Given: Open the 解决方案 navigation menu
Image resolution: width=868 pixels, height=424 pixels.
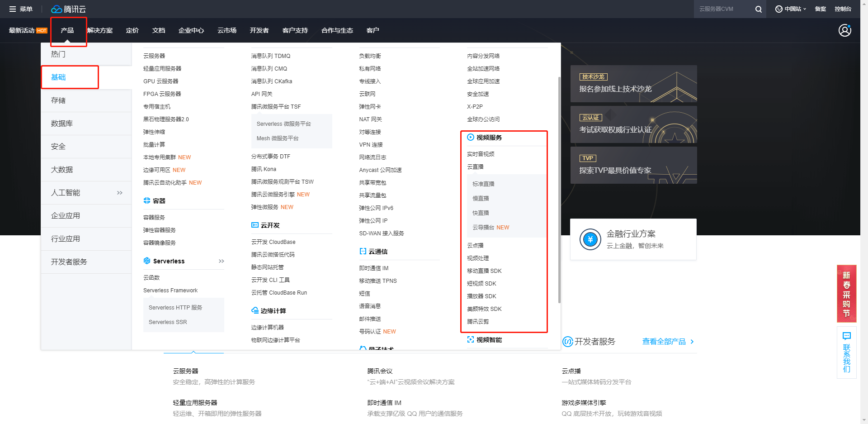Looking at the screenshot, I should click(100, 30).
